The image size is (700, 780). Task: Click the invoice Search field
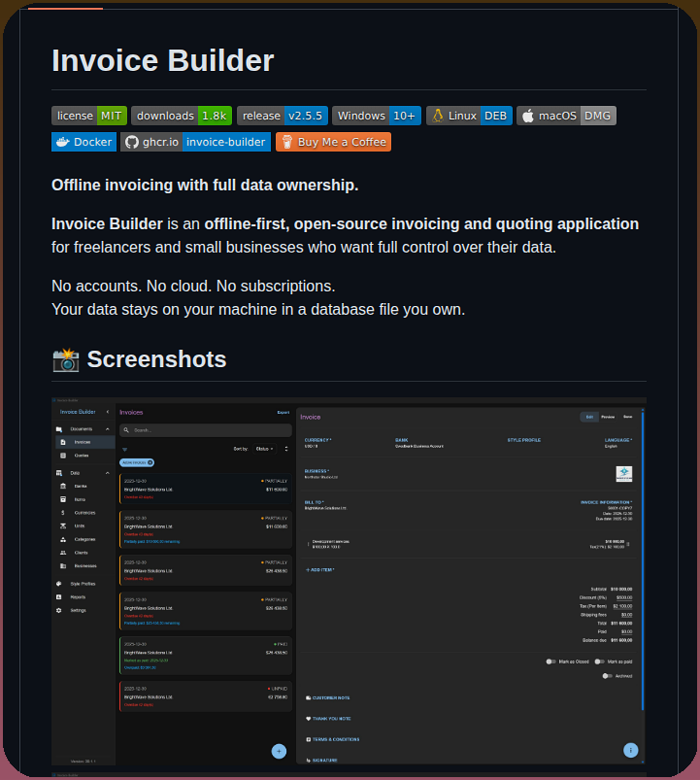pos(205,430)
